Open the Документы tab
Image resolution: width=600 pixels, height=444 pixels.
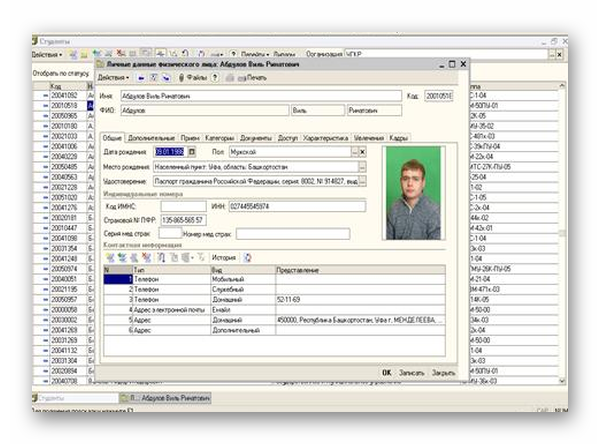255,136
